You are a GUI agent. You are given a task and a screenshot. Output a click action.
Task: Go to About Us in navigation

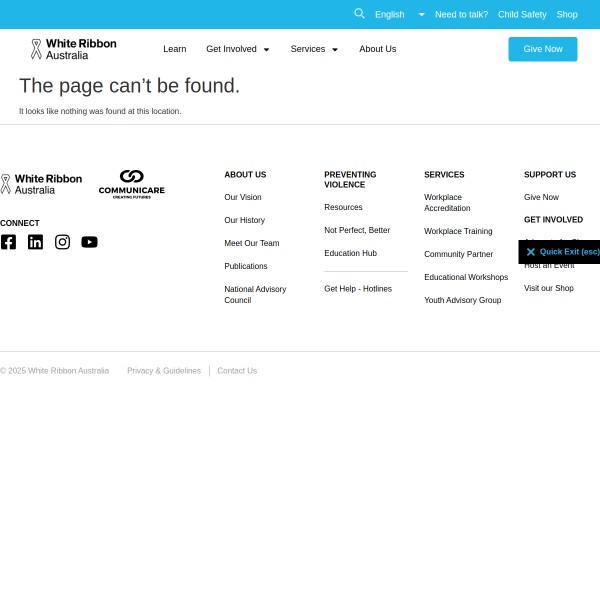point(377,49)
